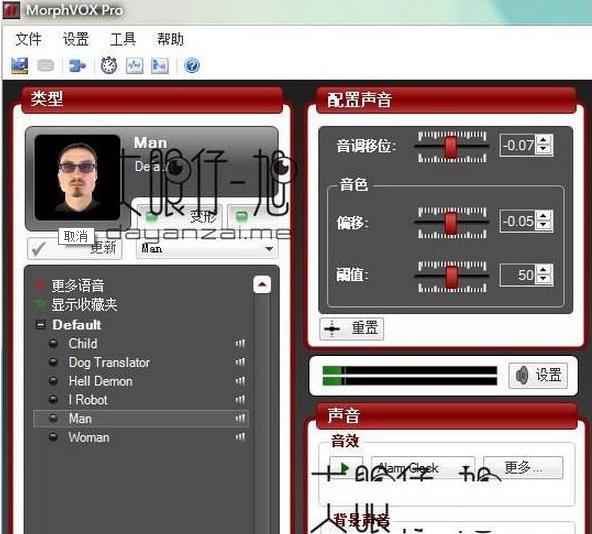Image resolution: width=592 pixels, height=534 pixels.
Task: Decrease the pitch shift value with the down arrow
Action: 544,150
